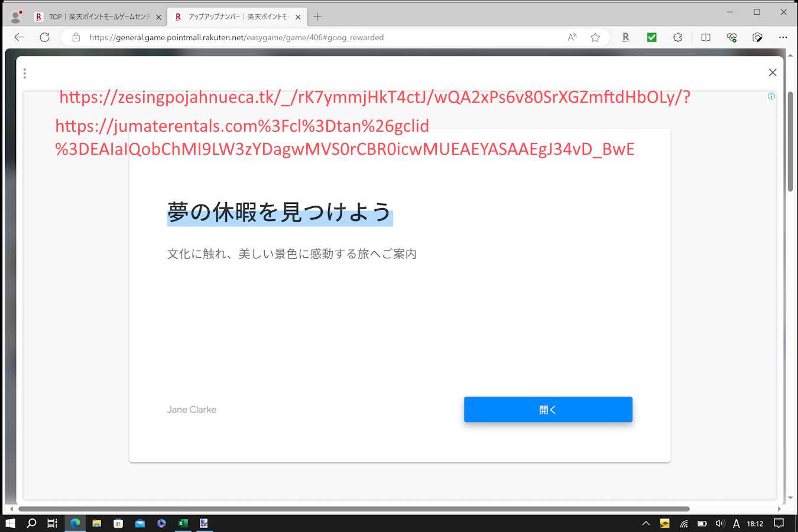Image resolution: width=798 pixels, height=532 pixels.
Task: Go back to the previous page
Action: click(19, 37)
